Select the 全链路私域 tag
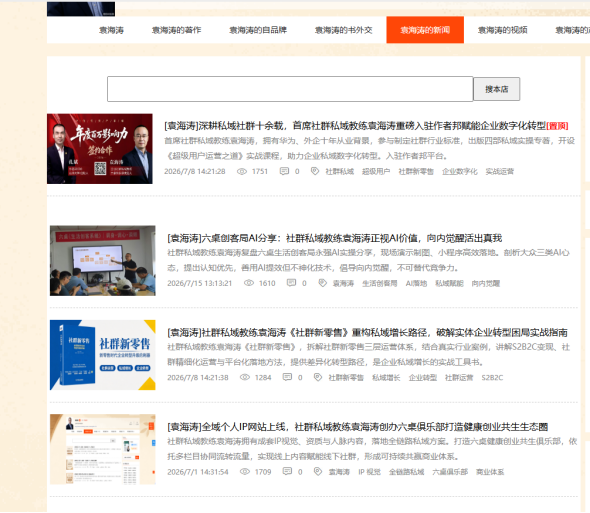This screenshot has width=590, height=513. point(406,472)
